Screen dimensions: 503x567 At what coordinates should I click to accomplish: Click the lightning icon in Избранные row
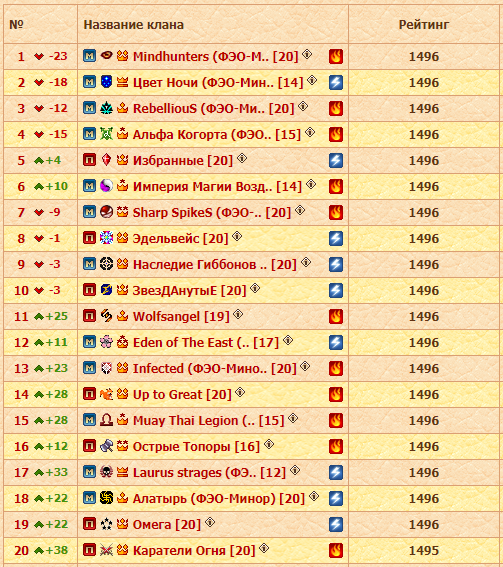pos(336,161)
